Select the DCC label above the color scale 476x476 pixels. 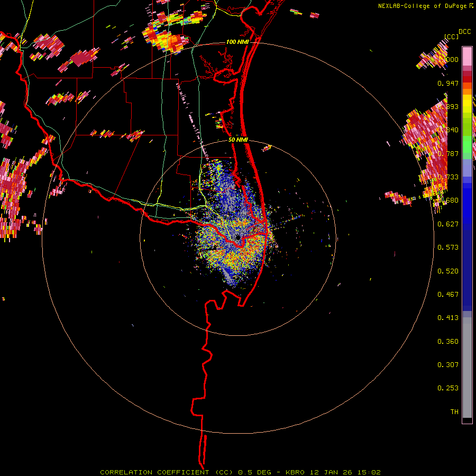pyautogui.click(x=464, y=32)
